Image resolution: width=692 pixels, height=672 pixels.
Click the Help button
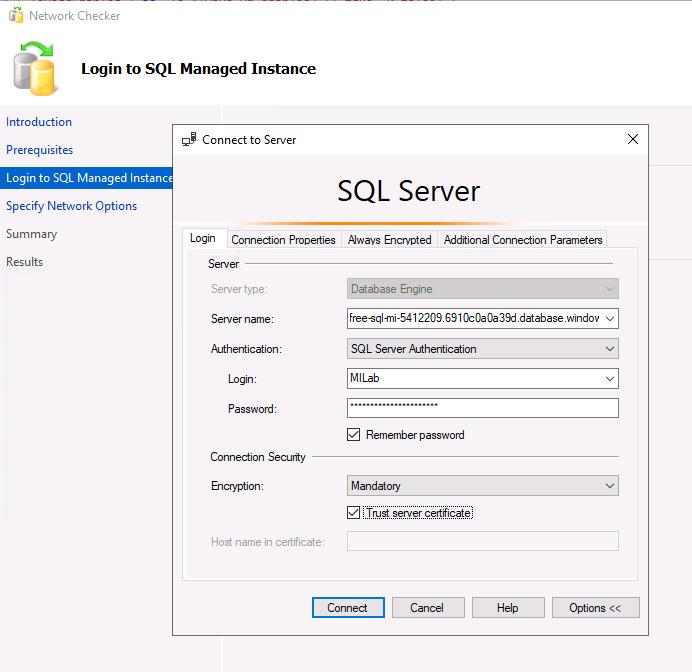click(x=508, y=608)
